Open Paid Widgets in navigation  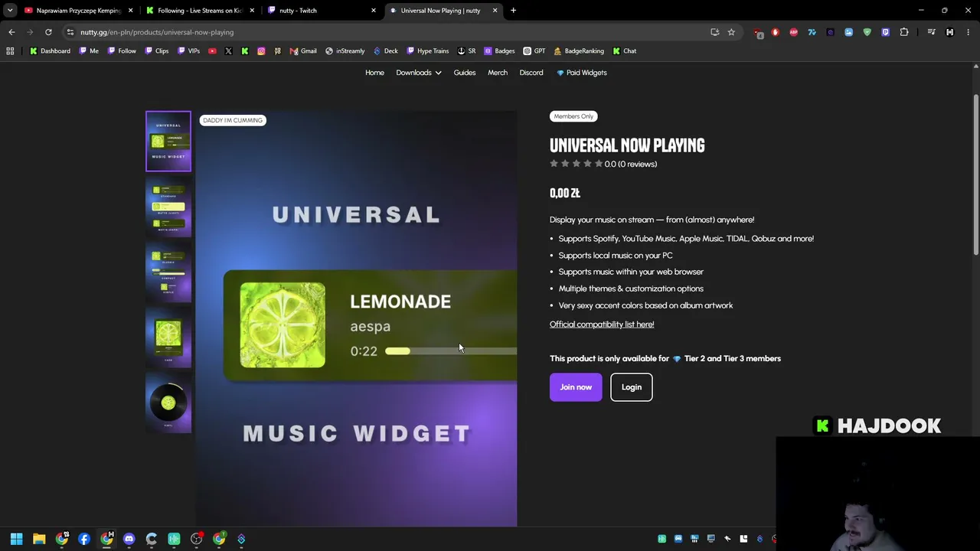[x=582, y=73]
